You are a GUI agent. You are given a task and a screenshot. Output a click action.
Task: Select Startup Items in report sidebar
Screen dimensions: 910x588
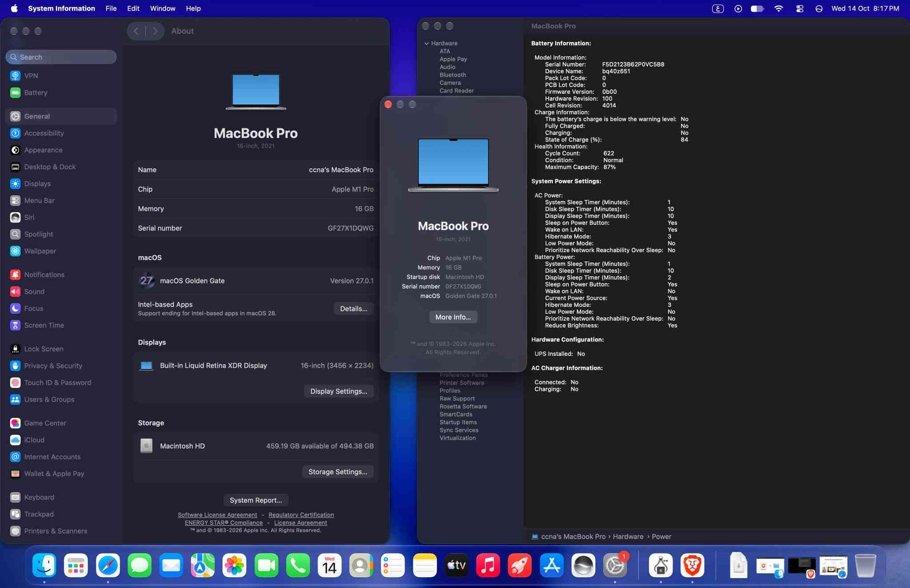(x=458, y=422)
